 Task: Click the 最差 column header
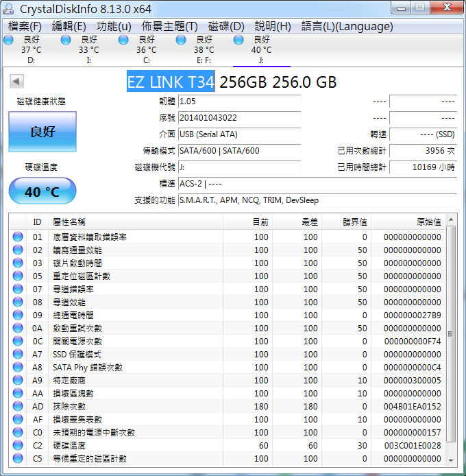[297, 222]
